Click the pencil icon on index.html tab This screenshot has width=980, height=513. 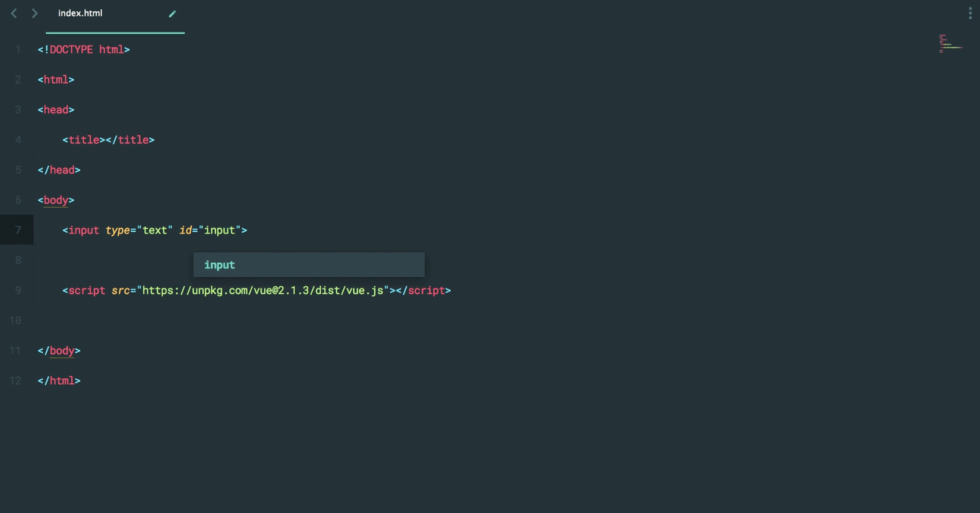point(172,14)
